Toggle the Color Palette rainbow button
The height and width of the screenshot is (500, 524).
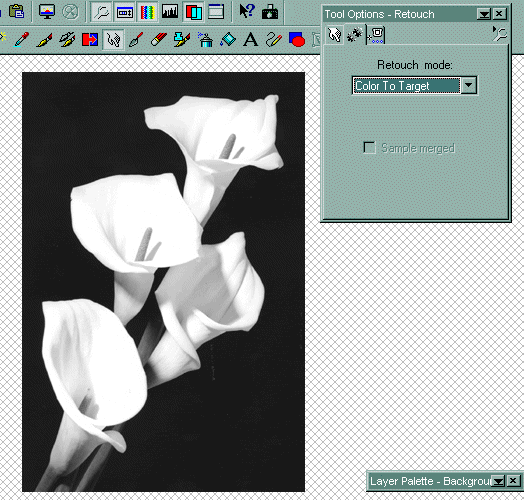pyautogui.click(x=147, y=12)
